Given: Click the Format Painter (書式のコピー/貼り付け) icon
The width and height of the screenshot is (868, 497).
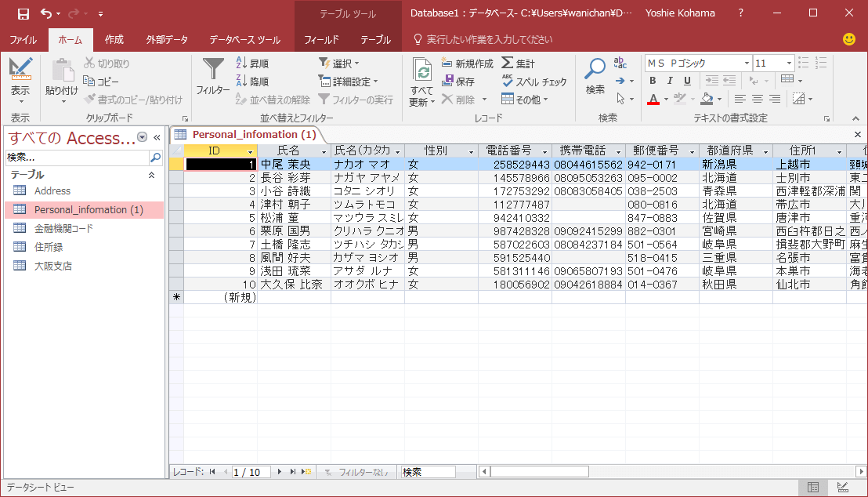Looking at the screenshot, I should click(89, 100).
